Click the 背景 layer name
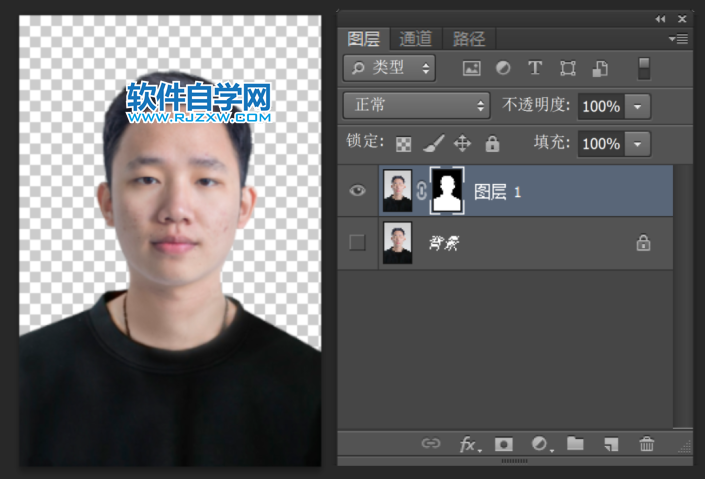Viewport: 705px width, 479px height. (x=444, y=243)
